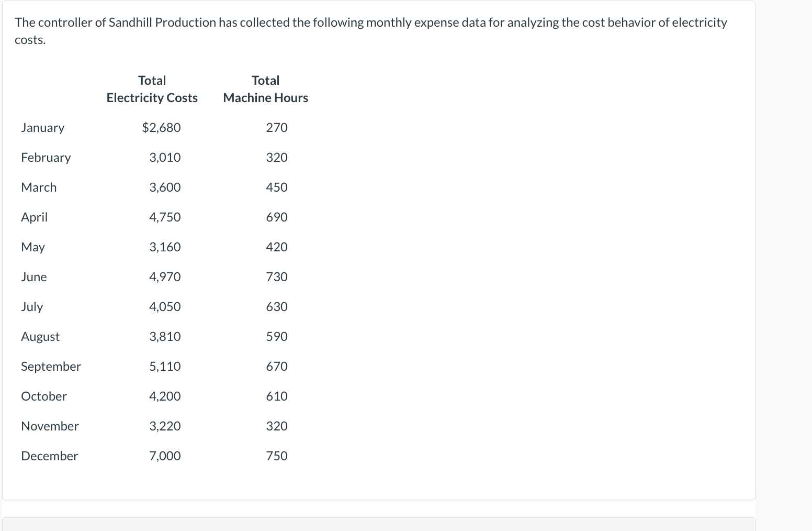Click December's electricity cost 7,000
Image resolution: width=812 pixels, height=531 pixels.
(x=165, y=456)
